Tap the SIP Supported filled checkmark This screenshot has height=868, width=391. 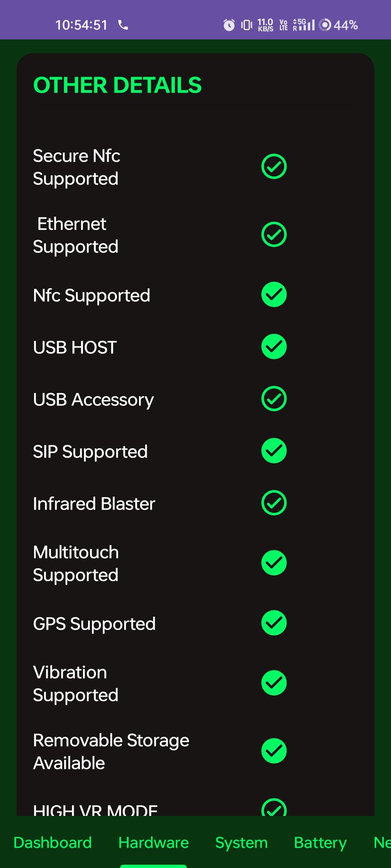point(274,451)
